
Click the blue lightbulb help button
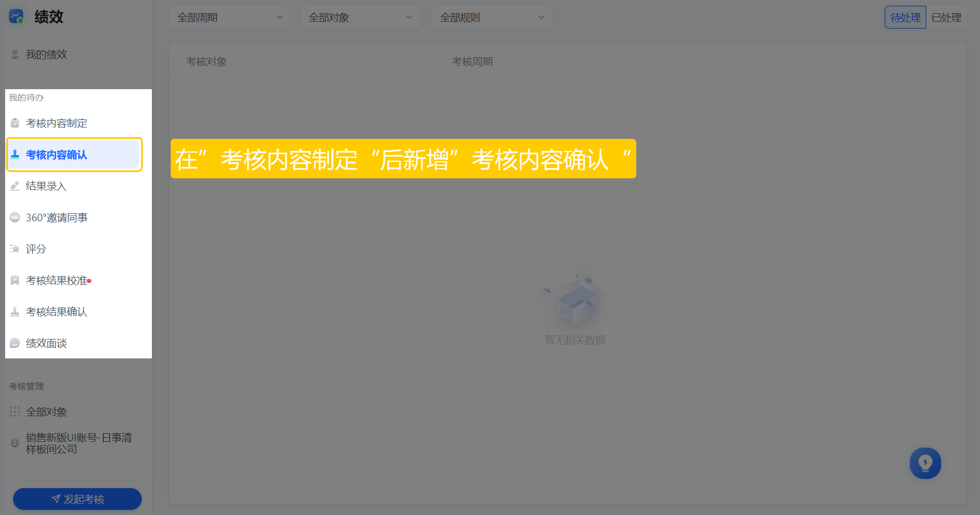(x=925, y=463)
